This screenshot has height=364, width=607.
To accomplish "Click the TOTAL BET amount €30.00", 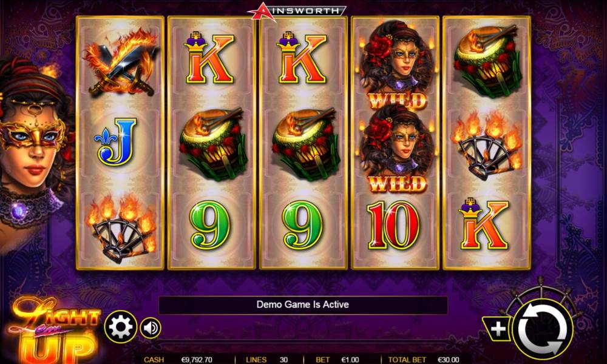I will click(x=449, y=360).
